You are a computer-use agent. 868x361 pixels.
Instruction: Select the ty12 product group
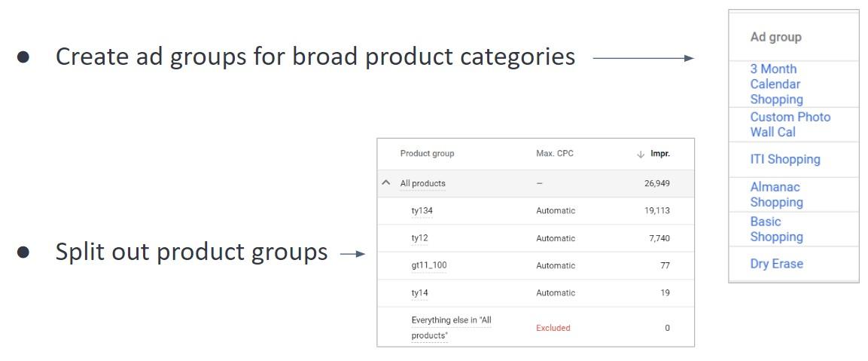coord(419,238)
